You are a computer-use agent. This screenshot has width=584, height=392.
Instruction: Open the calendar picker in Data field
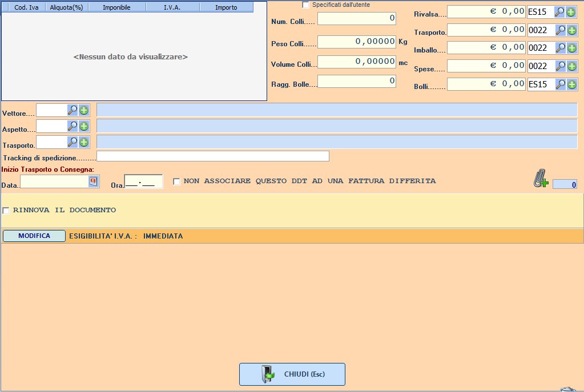[x=93, y=181]
